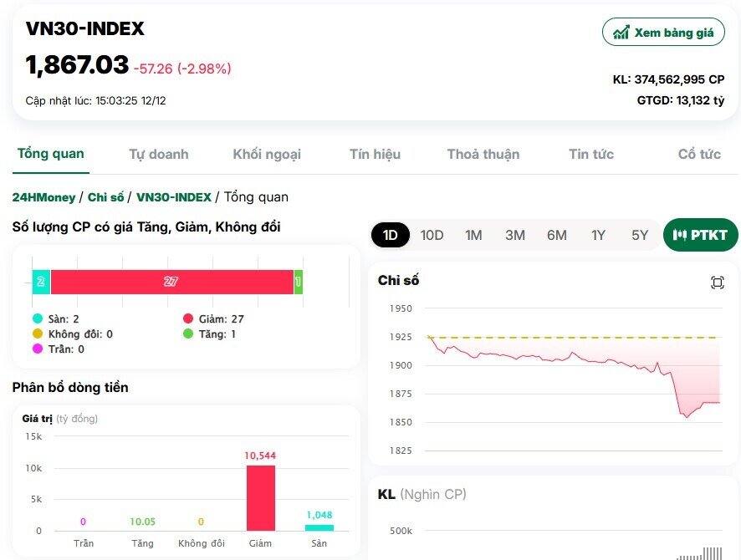Click the red Giảm bar showing 27
The width and height of the screenshot is (741, 560).
[171, 283]
